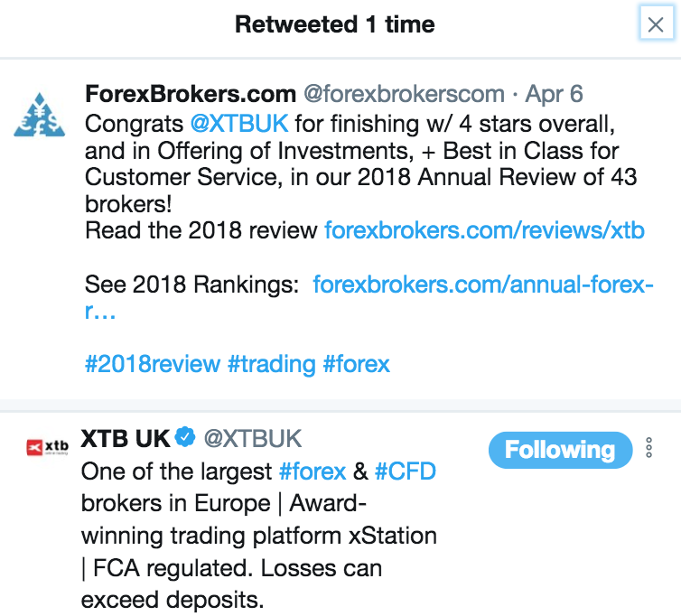Image resolution: width=681 pixels, height=616 pixels.
Task: Open the ForexBrokers.com profile name
Action: point(190,93)
